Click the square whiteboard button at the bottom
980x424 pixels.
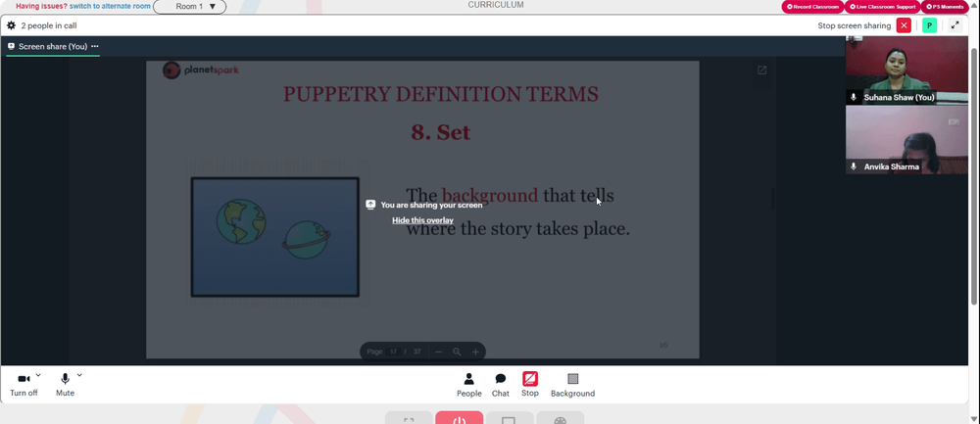coord(510,418)
